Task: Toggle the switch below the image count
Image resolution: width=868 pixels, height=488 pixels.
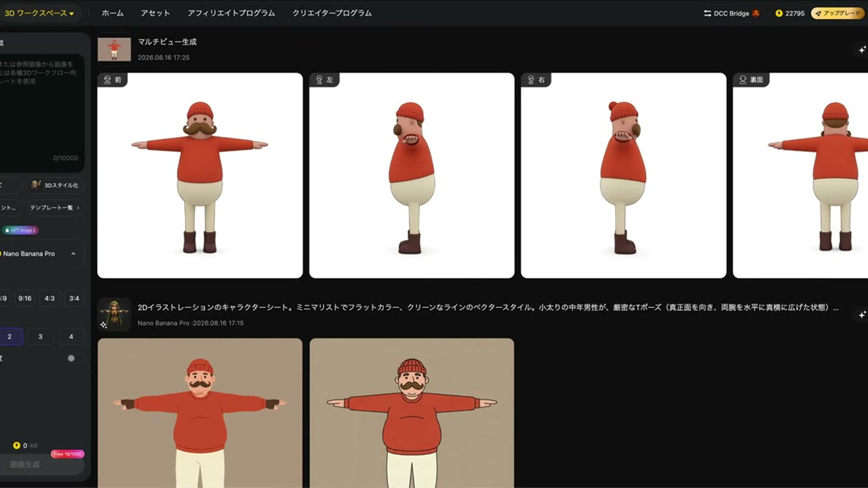Action: 75,358
